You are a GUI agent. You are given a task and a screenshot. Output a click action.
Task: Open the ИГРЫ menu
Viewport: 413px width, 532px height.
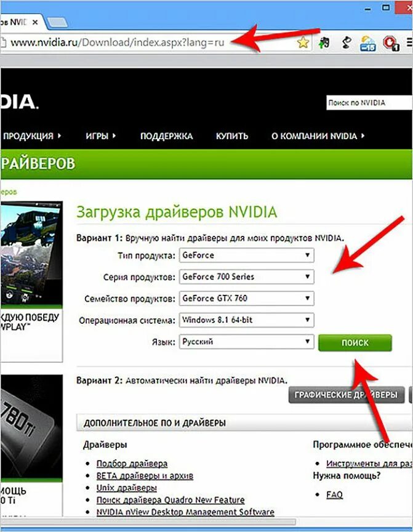100,136
